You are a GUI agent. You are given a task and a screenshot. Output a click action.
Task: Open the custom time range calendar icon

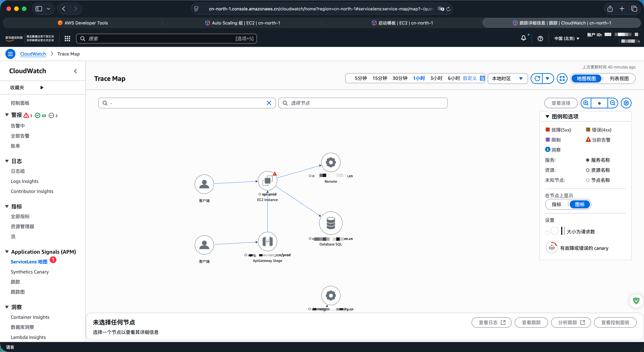pyautogui.click(x=482, y=78)
